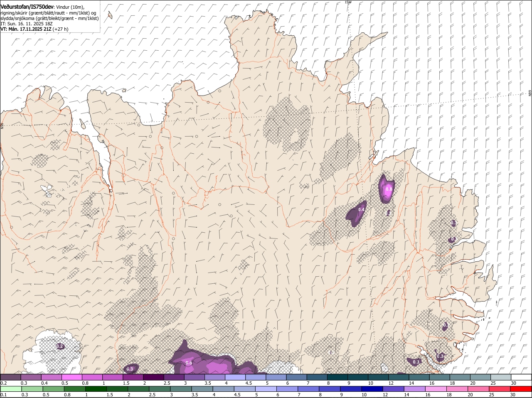532x398 pixels.
Task: Click the 'Veðurstofan/IS750dev' title text
Action: click(x=27, y=7)
